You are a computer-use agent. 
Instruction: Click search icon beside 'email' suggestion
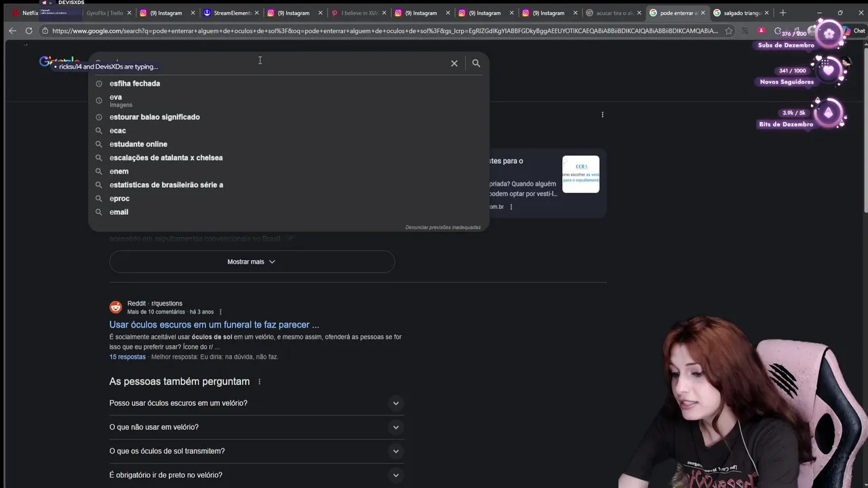(x=99, y=212)
